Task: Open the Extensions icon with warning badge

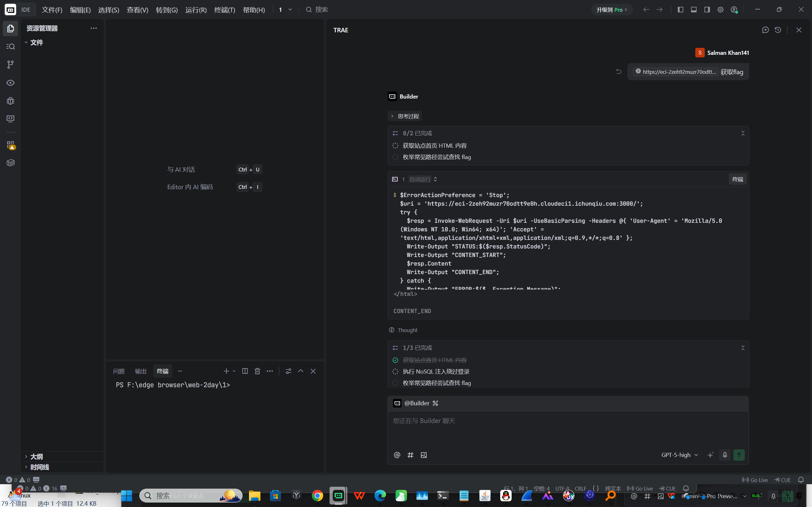Action: pos(10,145)
